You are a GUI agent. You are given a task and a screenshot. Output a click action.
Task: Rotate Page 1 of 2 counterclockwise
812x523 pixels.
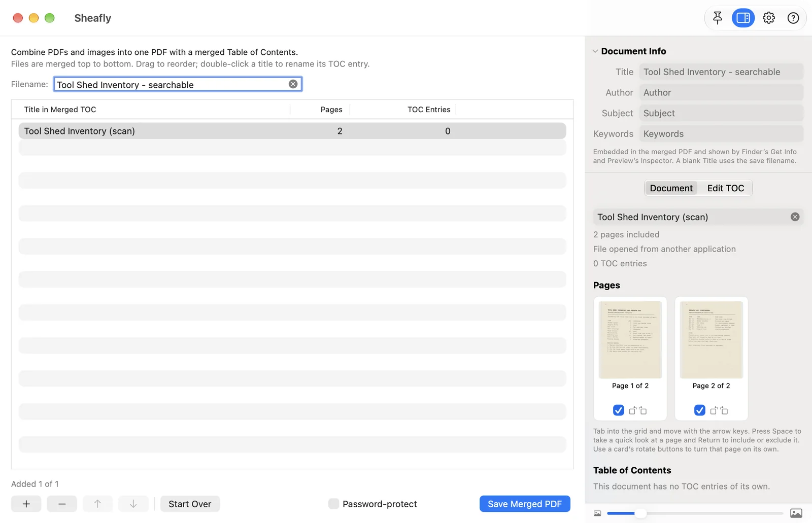[x=633, y=410]
